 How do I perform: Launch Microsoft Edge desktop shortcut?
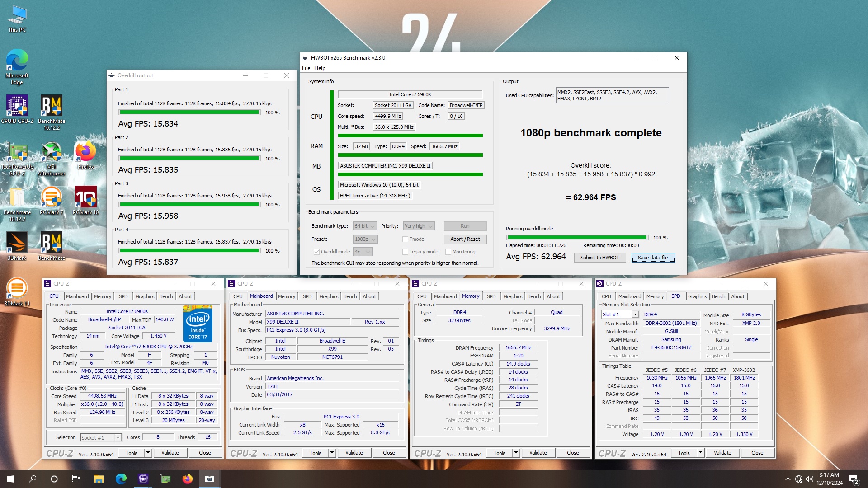click(x=17, y=66)
